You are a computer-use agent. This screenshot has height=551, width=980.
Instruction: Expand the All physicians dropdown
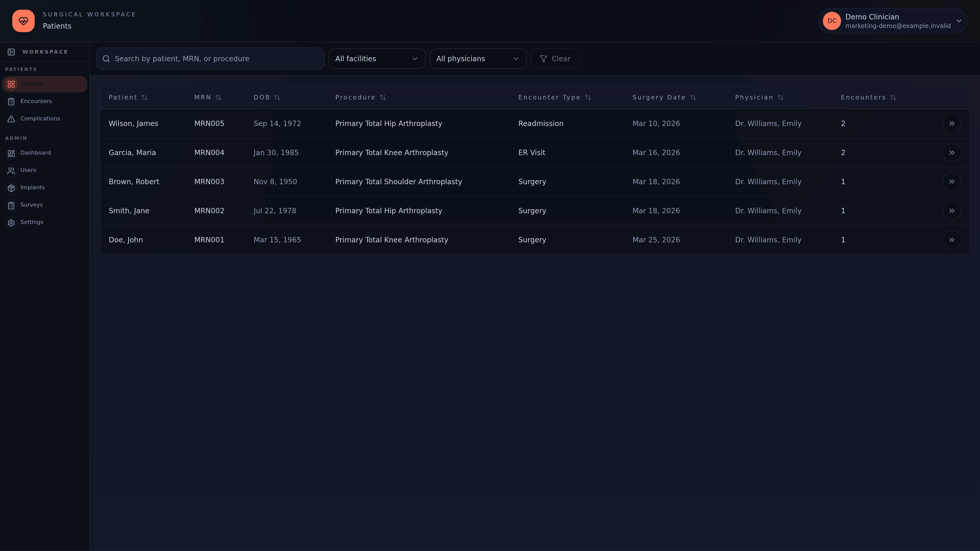pyautogui.click(x=478, y=59)
